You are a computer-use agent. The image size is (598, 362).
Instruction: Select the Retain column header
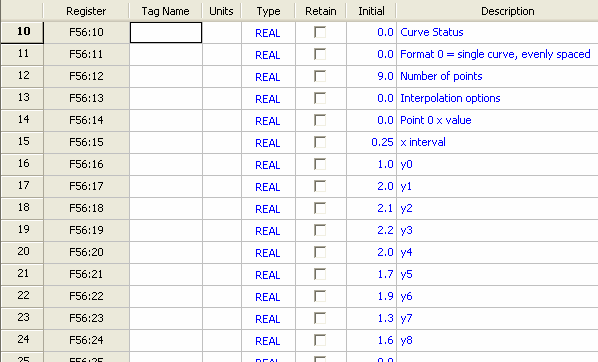tap(321, 11)
